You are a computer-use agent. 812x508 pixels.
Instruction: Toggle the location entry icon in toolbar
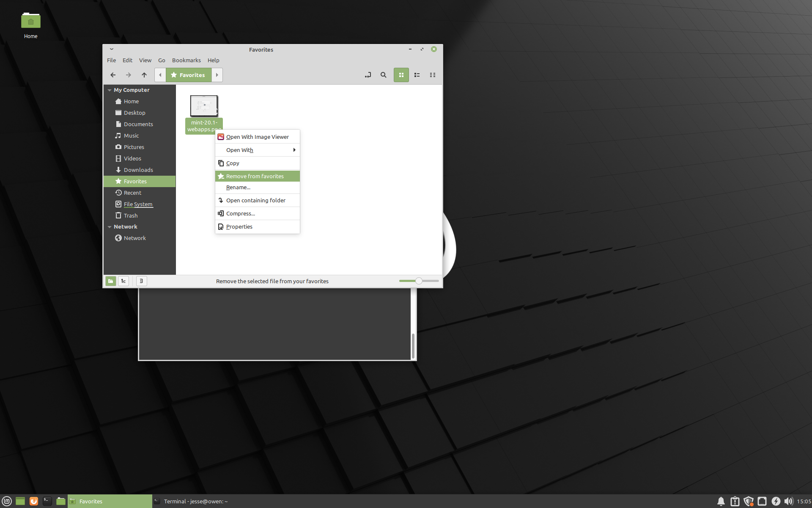[x=368, y=75]
